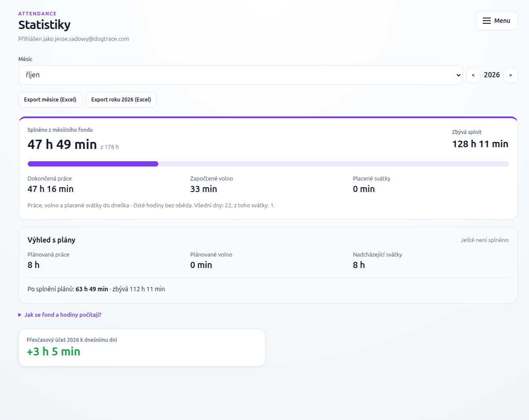Click the "Splněno z měsíčního fondu" label
This screenshot has width=529, height=420.
pyautogui.click(x=60, y=130)
